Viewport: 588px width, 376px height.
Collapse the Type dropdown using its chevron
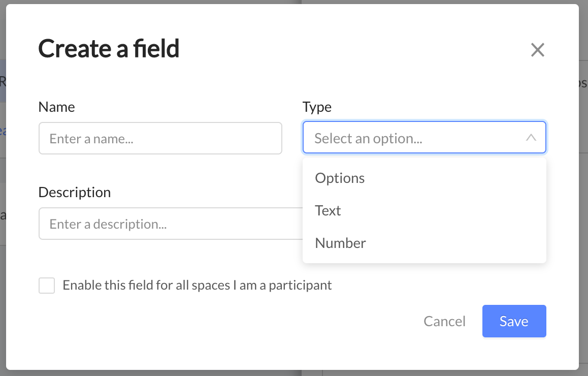531,138
